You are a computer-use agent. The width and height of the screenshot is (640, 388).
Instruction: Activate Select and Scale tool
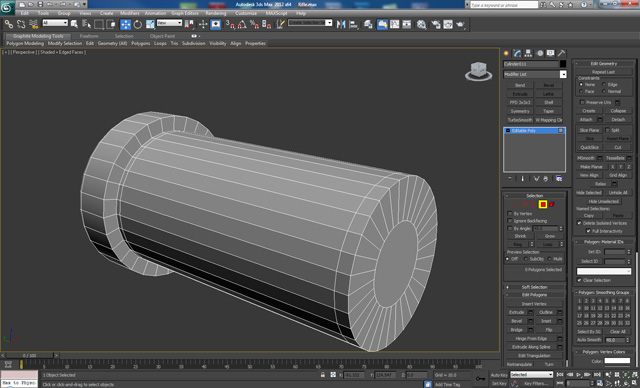coord(150,24)
